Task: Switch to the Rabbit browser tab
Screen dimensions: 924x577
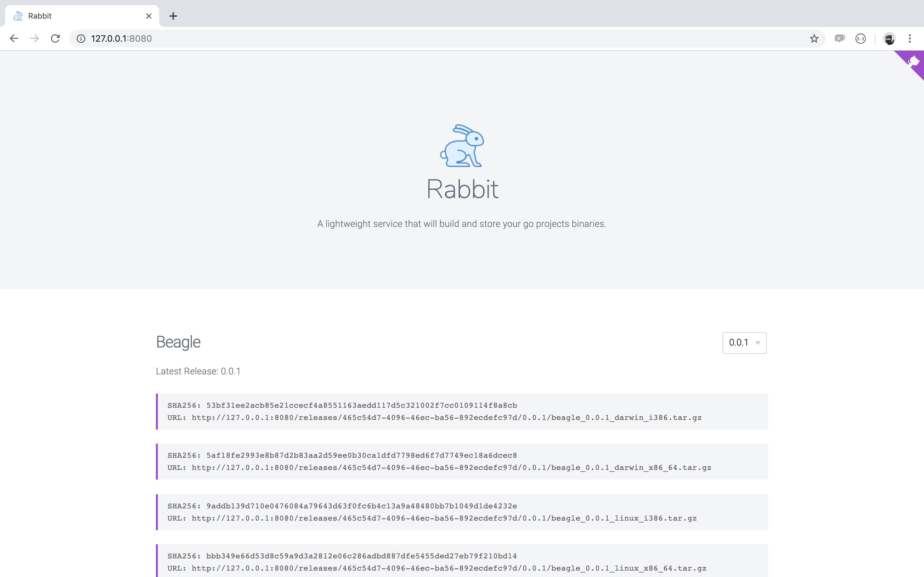Action: pos(76,16)
